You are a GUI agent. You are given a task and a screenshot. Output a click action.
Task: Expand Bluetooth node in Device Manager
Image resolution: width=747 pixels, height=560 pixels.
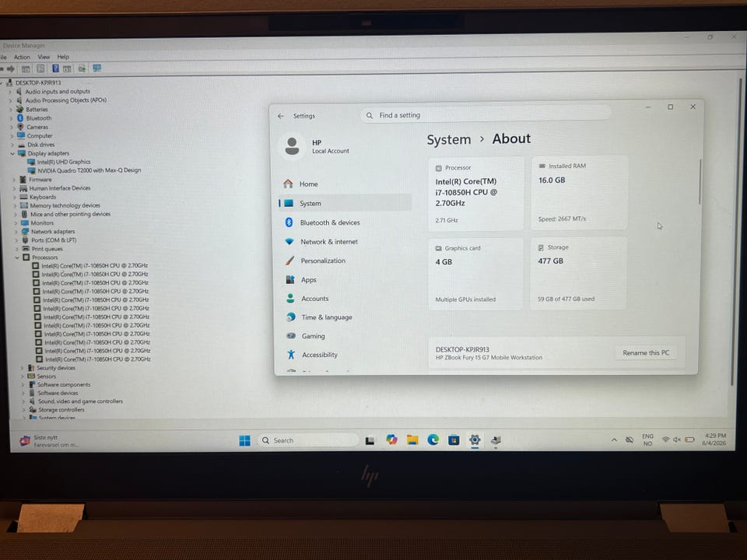point(11,118)
